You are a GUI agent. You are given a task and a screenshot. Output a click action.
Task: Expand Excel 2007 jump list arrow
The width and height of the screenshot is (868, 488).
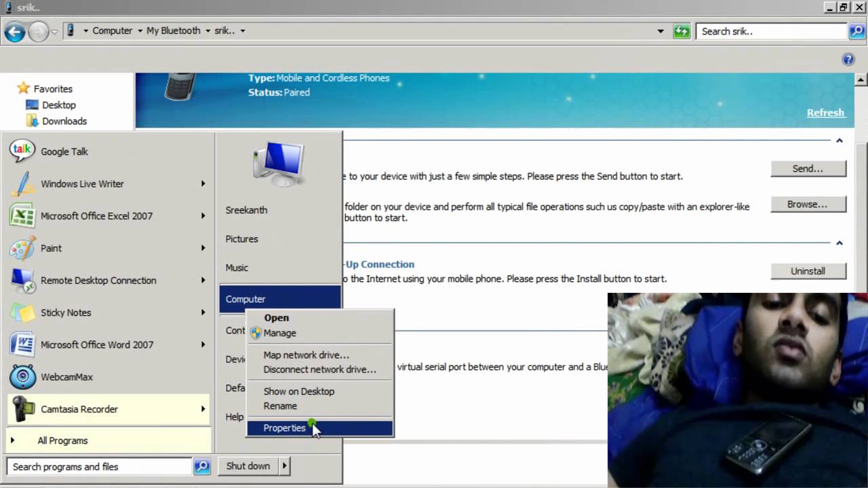coord(203,216)
